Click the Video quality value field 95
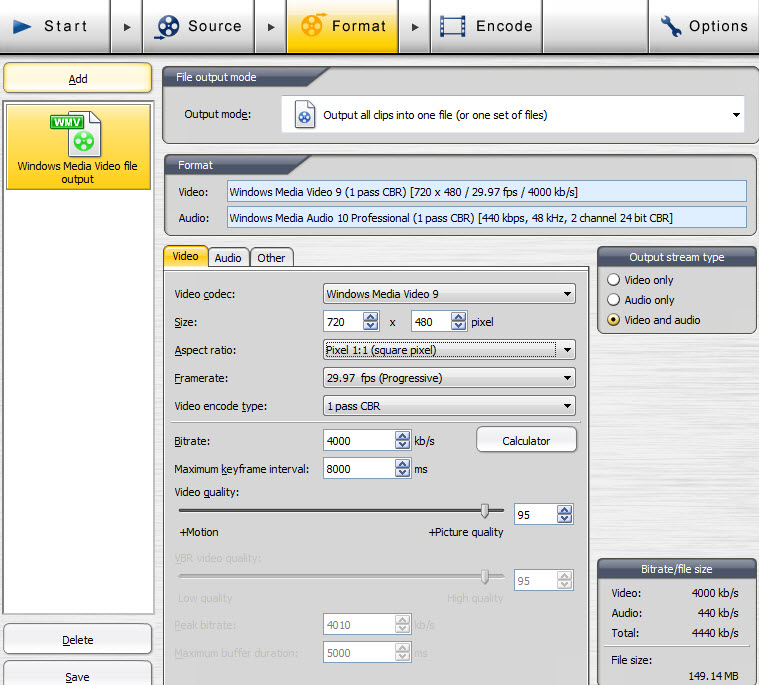Screen dimensions: 759x685 coord(535,515)
